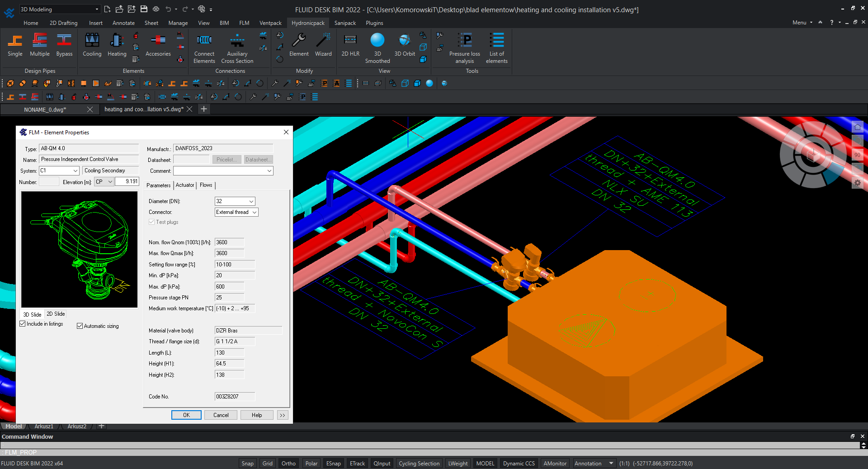Click the Cancel button in dialog
The image size is (868, 469).
click(221, 415)
